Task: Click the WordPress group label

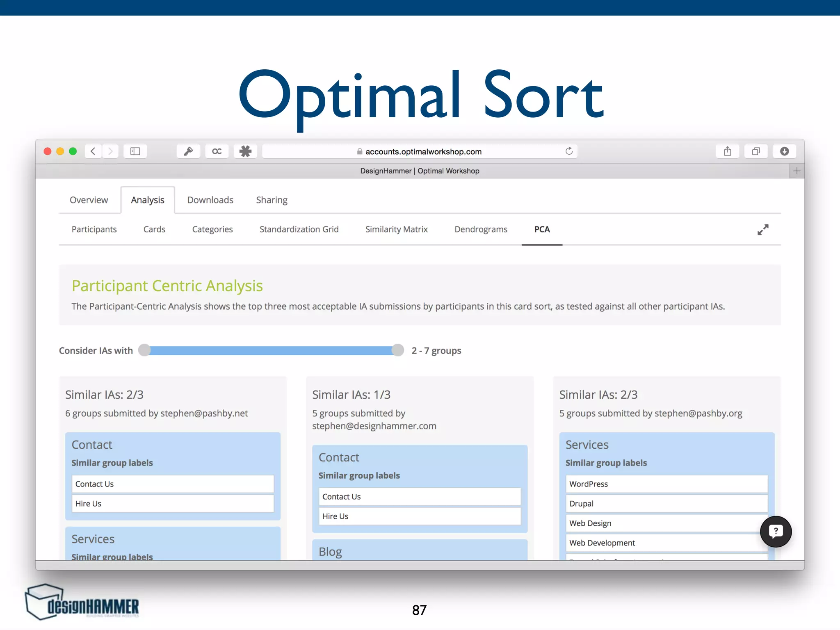Action: pos(667,484)
